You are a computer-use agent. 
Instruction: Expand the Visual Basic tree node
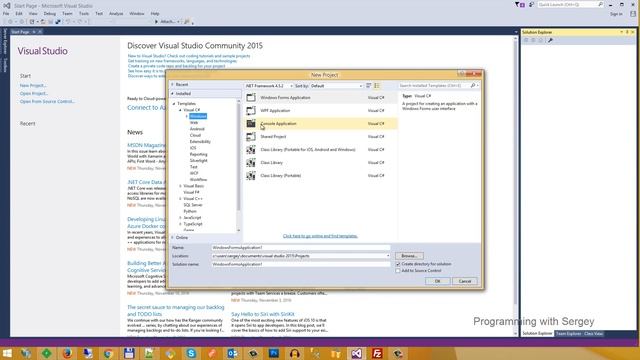click(180, 186)
